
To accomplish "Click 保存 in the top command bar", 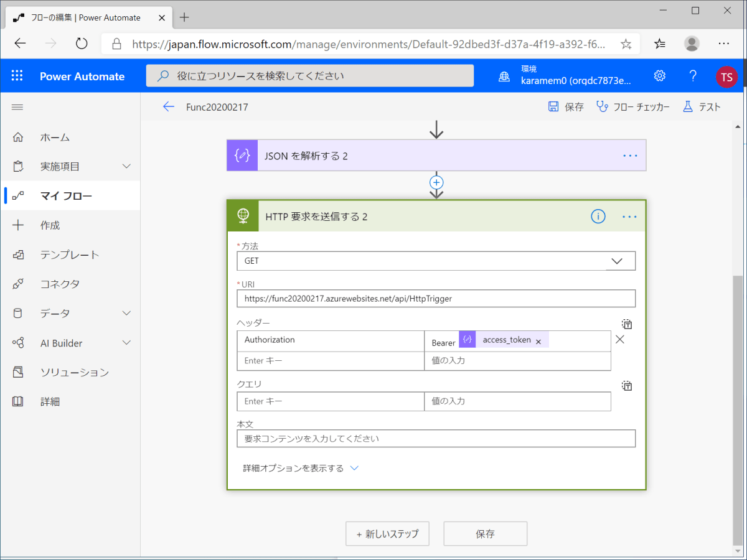I will [x=566, y=106].
